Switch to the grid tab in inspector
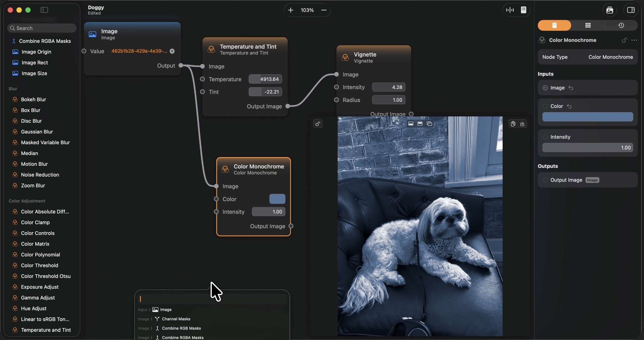 (588, 25)
